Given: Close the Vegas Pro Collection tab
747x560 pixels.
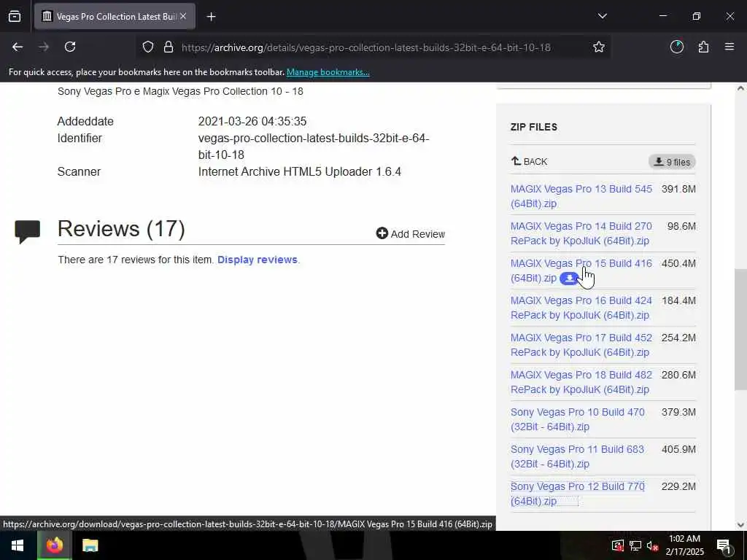Looking at the screenshot, I should click(x=183, y=16).
